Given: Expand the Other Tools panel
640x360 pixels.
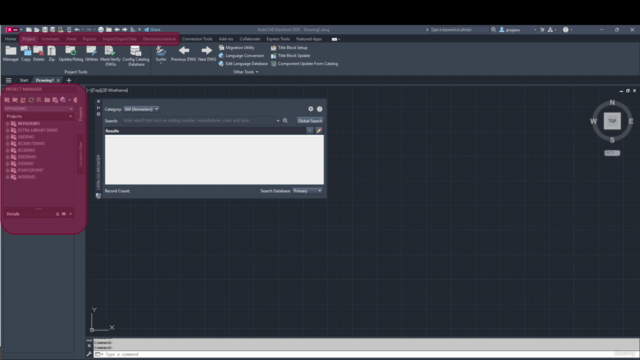Looking at the screenshot, I should pos(245,72).
